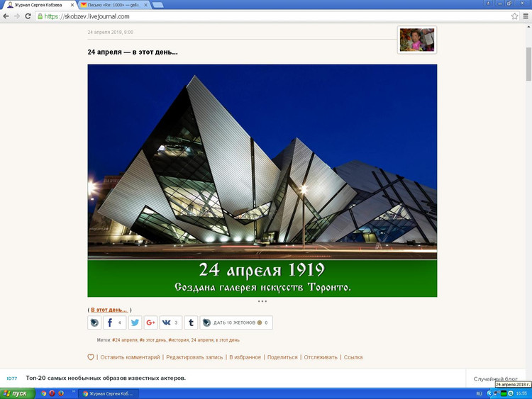Give 10 tokens to the post
The width and height of the screenshot is (532, 399).
pos(236,322)
